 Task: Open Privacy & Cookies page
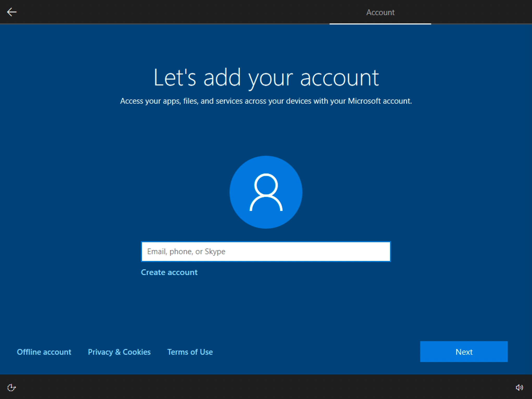click(x=119, y=351)
